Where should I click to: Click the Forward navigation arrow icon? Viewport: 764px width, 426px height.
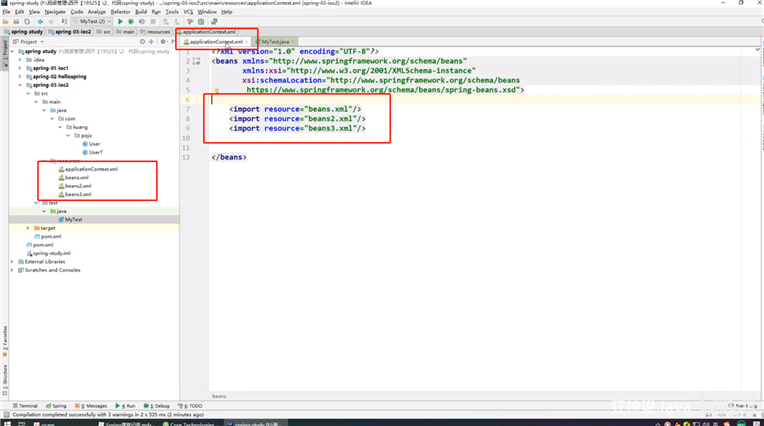click(x=51, y=21)
